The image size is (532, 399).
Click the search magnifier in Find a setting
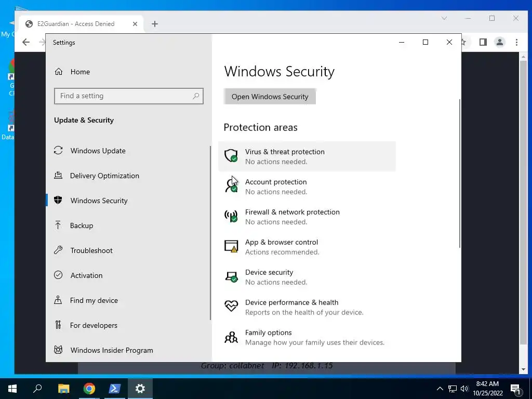[x=196, y=96]
